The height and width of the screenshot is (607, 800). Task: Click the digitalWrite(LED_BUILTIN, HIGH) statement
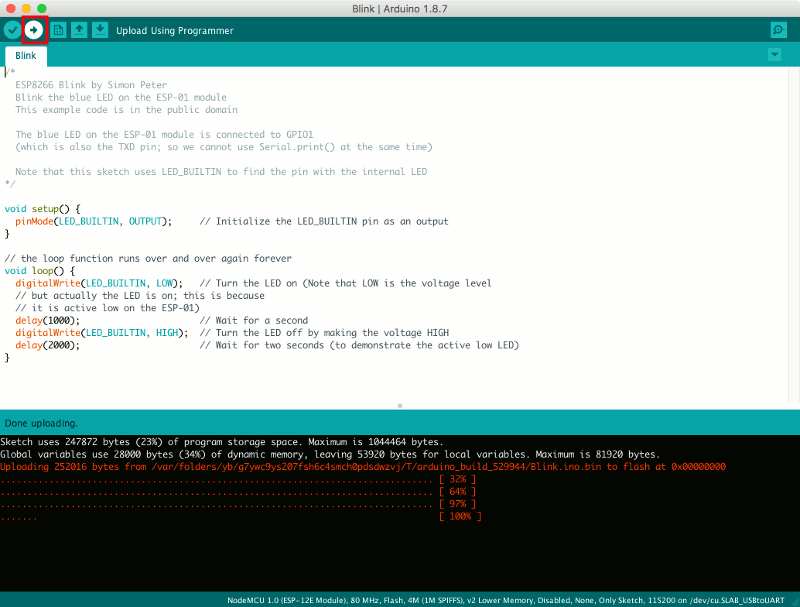[x=102, y=333]
